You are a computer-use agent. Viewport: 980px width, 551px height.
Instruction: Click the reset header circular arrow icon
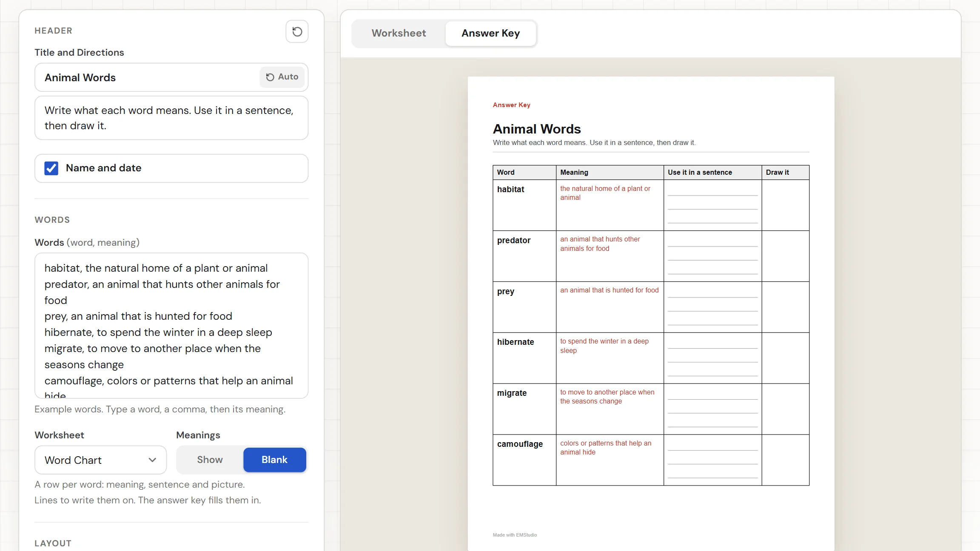click(297, 31)
